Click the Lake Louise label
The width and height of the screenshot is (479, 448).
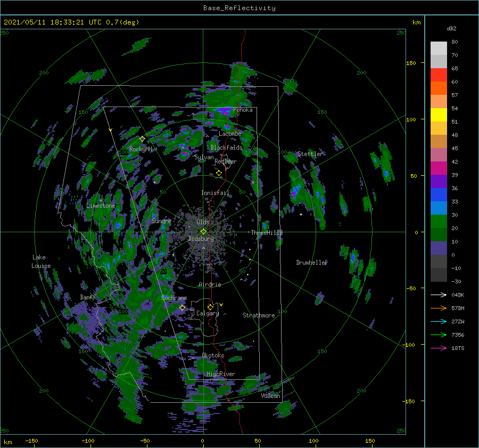[x=41, y=262]
